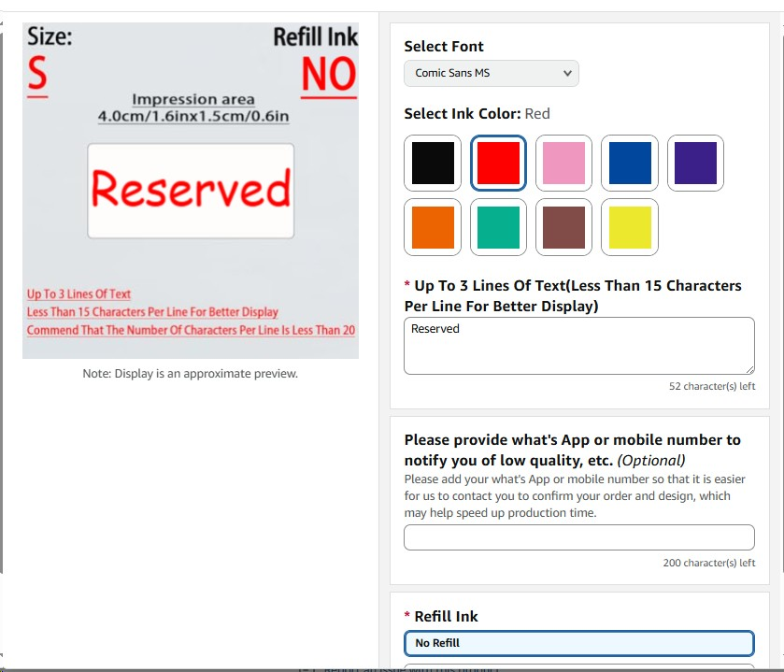
Task: Click the Reserved stamp preview image
Action: click(x=191, y=191)
